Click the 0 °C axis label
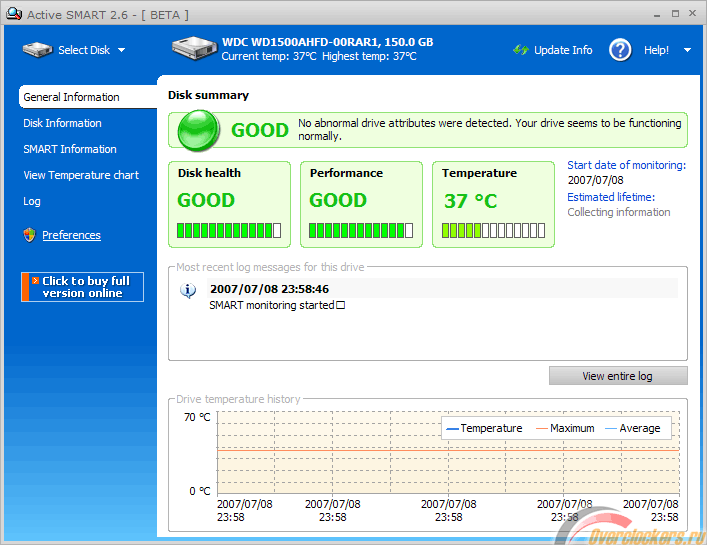The image size is (707, 545). point(200,491)
